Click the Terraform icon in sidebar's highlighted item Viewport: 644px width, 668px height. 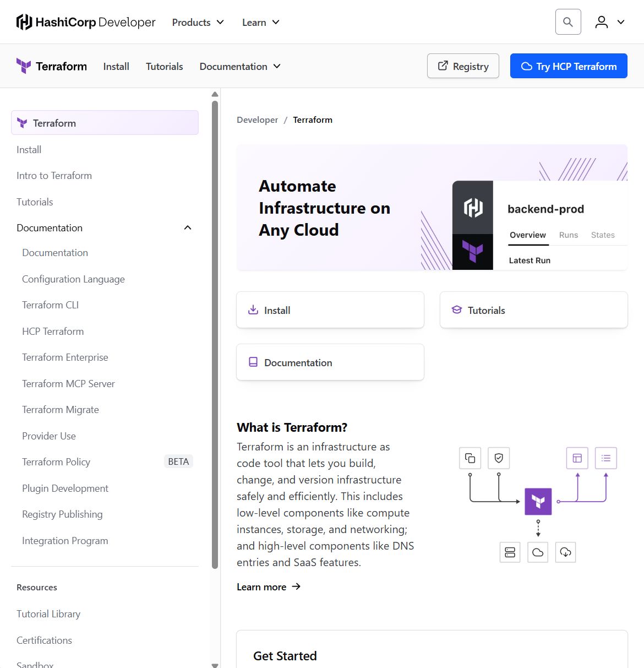click(22, 123)
